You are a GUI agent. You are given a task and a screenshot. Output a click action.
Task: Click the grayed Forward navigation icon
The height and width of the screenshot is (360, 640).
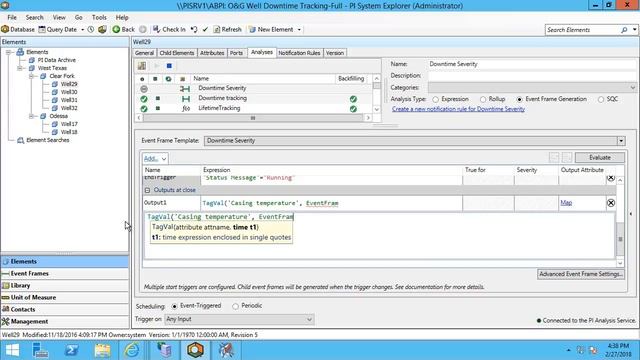(142, 29)
